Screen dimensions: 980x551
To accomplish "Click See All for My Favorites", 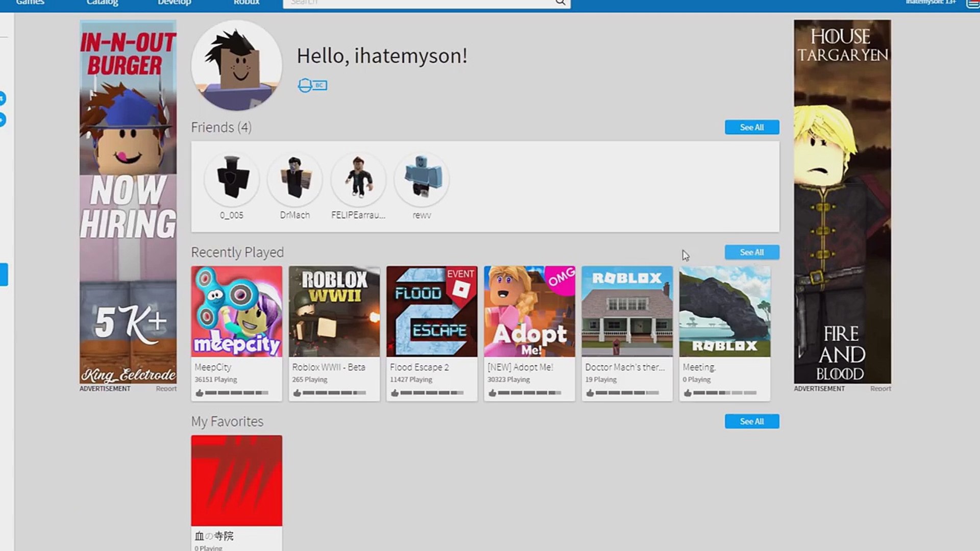I will (x=751, y=421).
